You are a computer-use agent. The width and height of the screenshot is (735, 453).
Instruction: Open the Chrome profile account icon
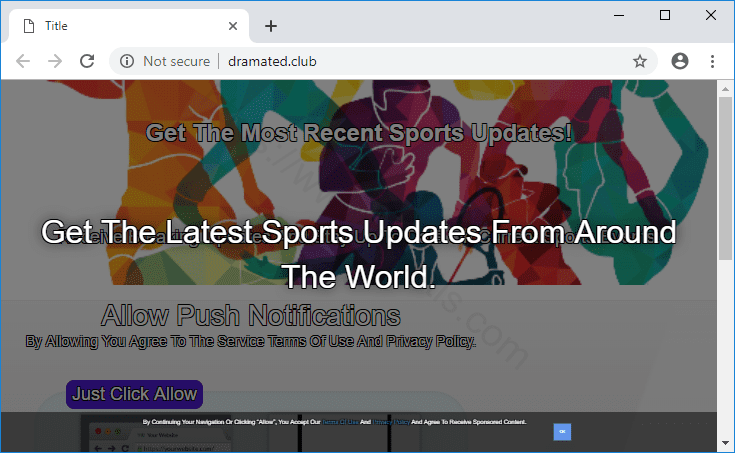click(680, 61)
